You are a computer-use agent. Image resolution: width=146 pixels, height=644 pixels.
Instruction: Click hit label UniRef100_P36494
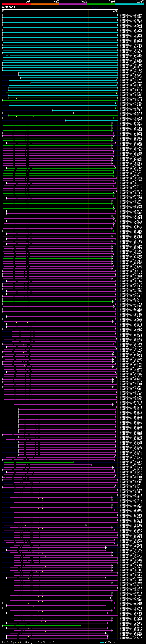point(131,490)
